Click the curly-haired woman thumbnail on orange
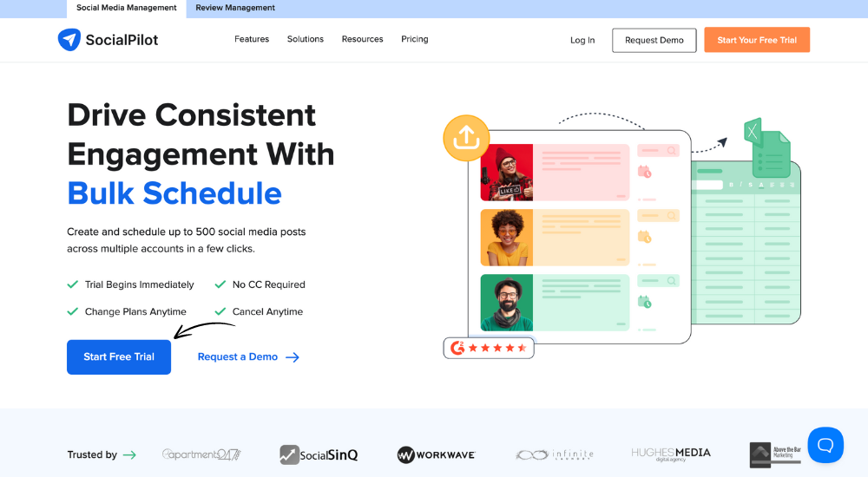 (x=507, y=238)
